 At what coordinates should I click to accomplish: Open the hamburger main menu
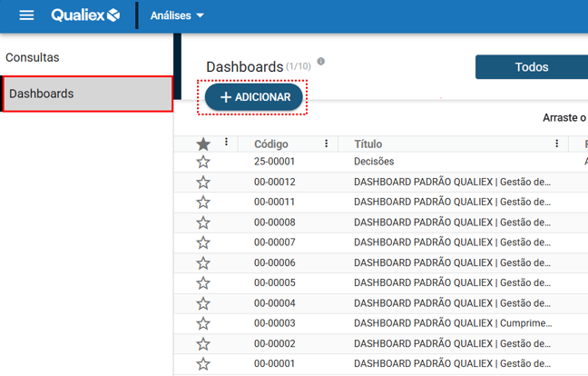tap(26, 15)
